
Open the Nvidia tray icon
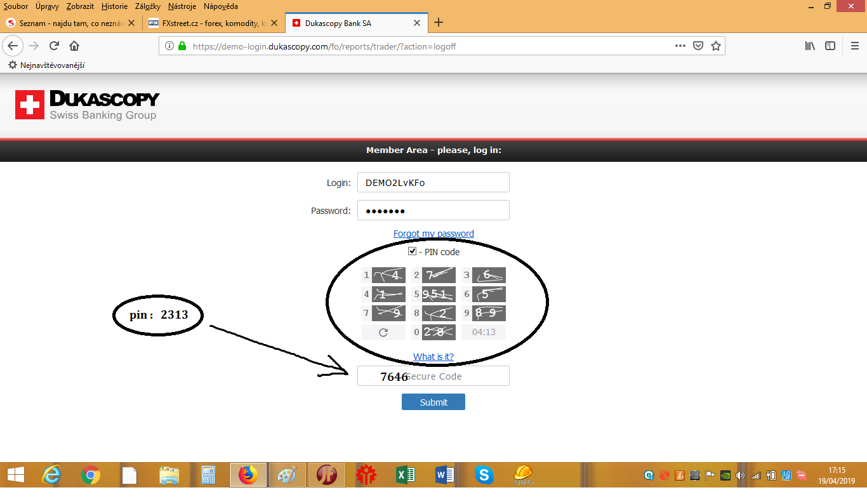(x=725, y=475)
